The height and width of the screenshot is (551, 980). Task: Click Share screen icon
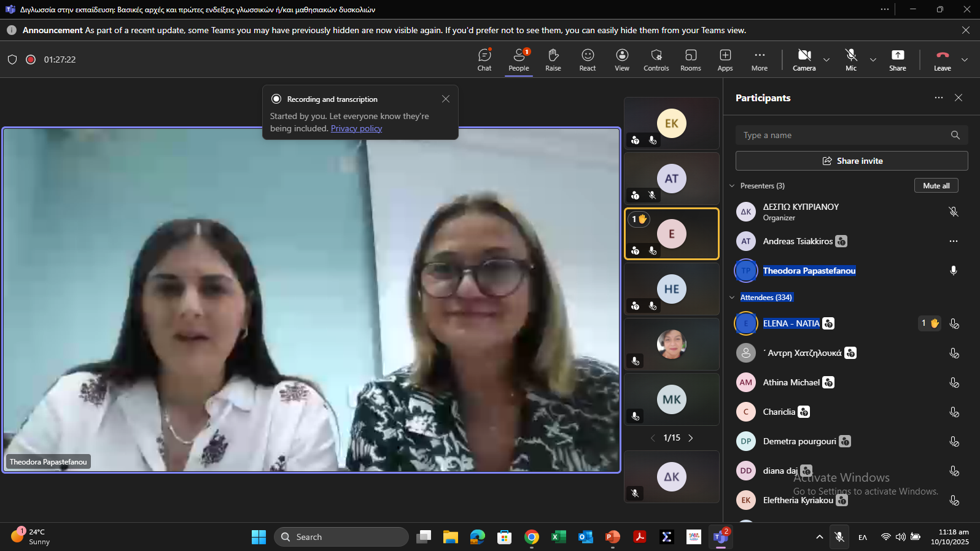point(897,60)
